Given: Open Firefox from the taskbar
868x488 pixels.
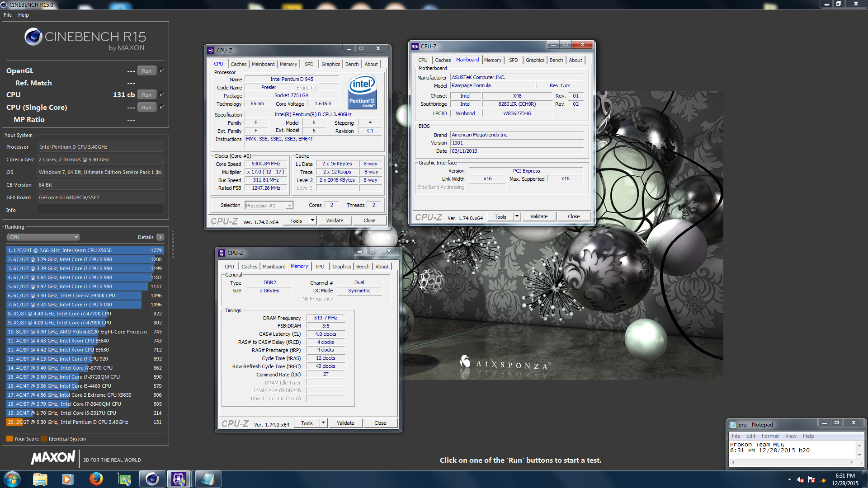Looking at the screenshot, I should [96, 479].
